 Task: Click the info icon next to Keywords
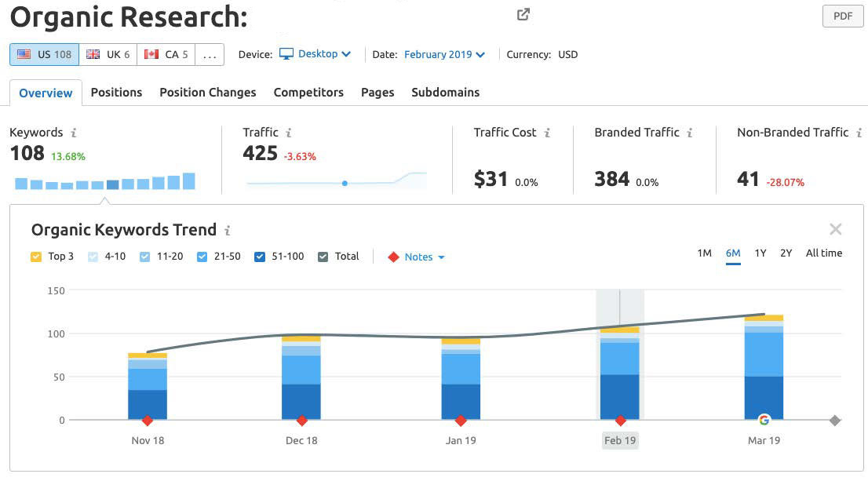[74, 133]
